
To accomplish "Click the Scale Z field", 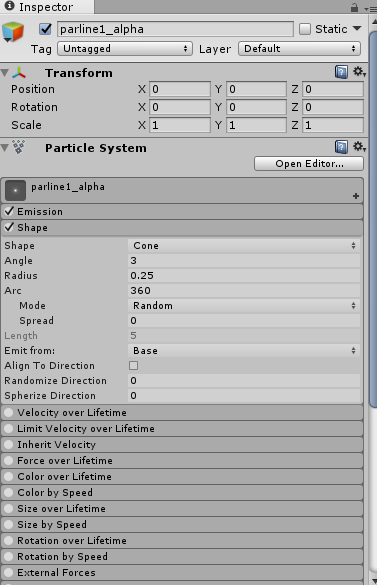I will [x=333, y=125].
